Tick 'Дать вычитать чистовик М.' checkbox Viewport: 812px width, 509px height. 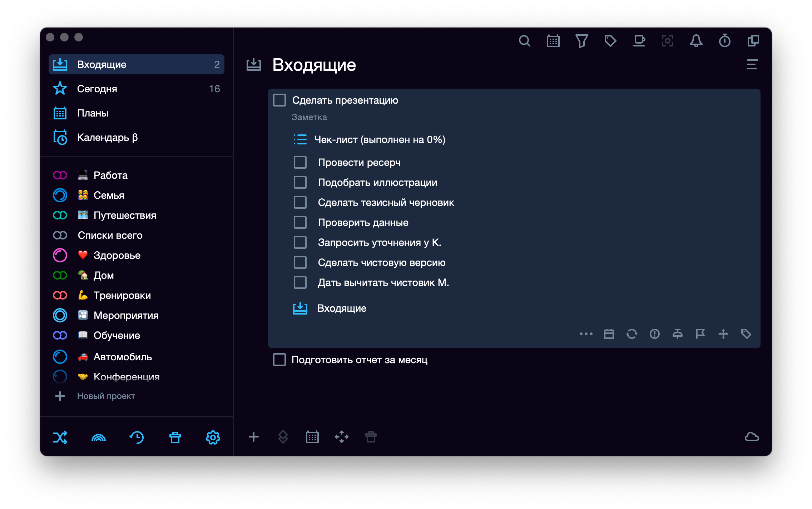tap(300, 282)
